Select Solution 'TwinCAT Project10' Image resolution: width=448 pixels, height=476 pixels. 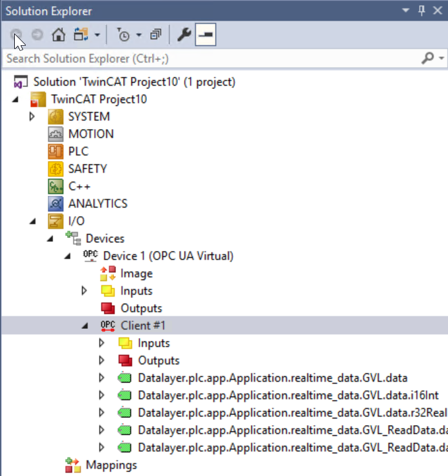tap(134, 82)
